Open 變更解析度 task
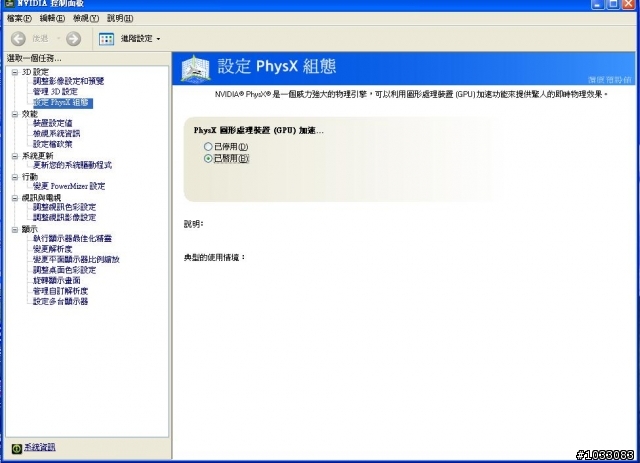640x463 pixels. [x=53, y=249]
